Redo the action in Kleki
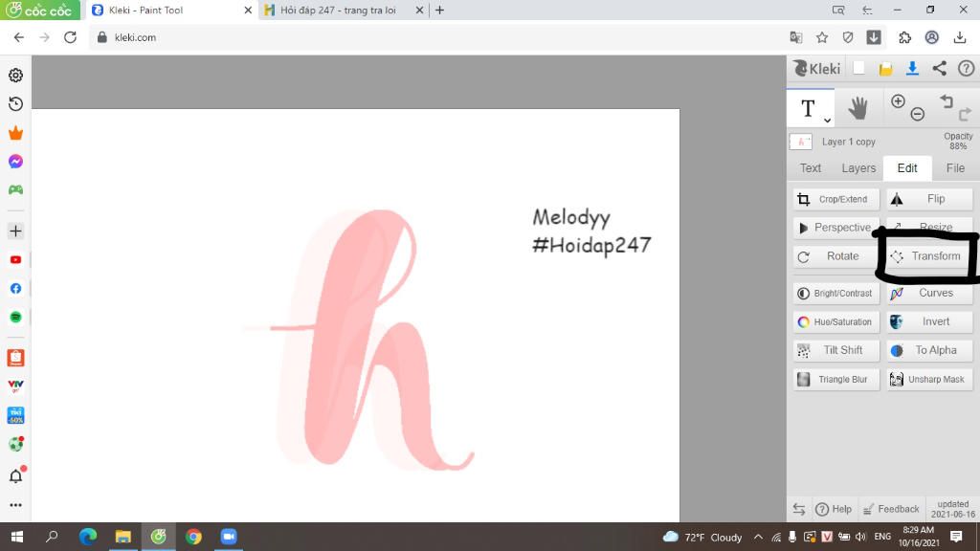Viewport: 980px width, 551px height. tap(965, 114)
